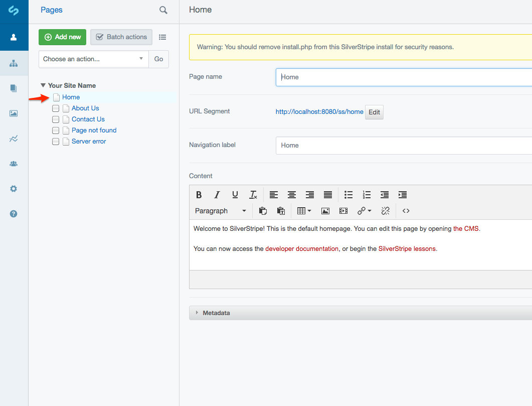Justify the text
532x406 pixels.
point(328,195)
